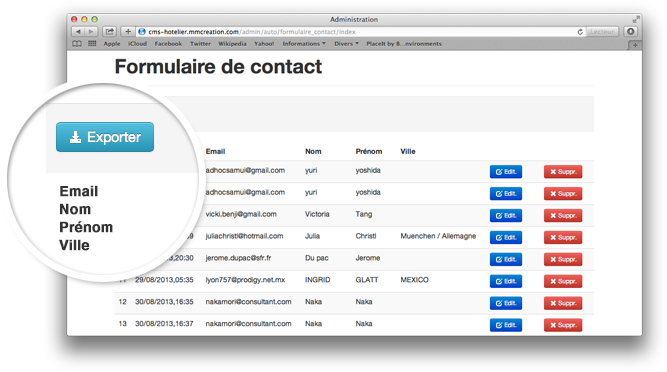Viewport: 667px width, 372px height.
Task: Click the date 29/08/2013,05:35 cell
Action: point(164,280)
